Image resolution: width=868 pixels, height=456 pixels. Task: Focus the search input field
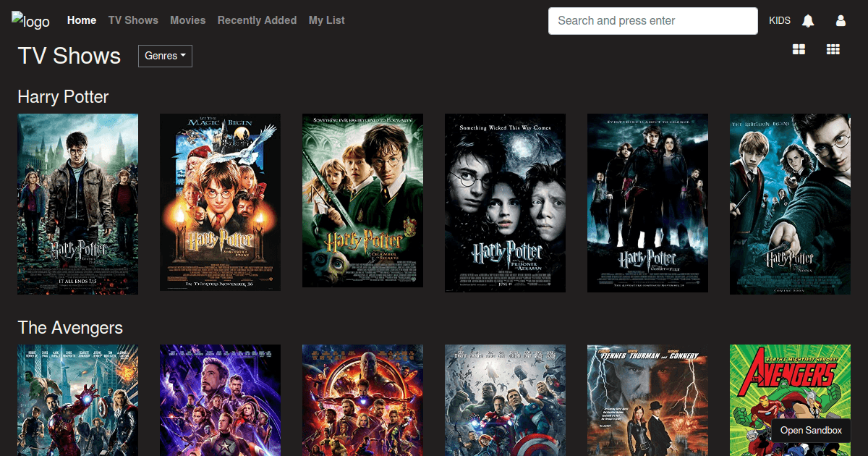[652, 21]
